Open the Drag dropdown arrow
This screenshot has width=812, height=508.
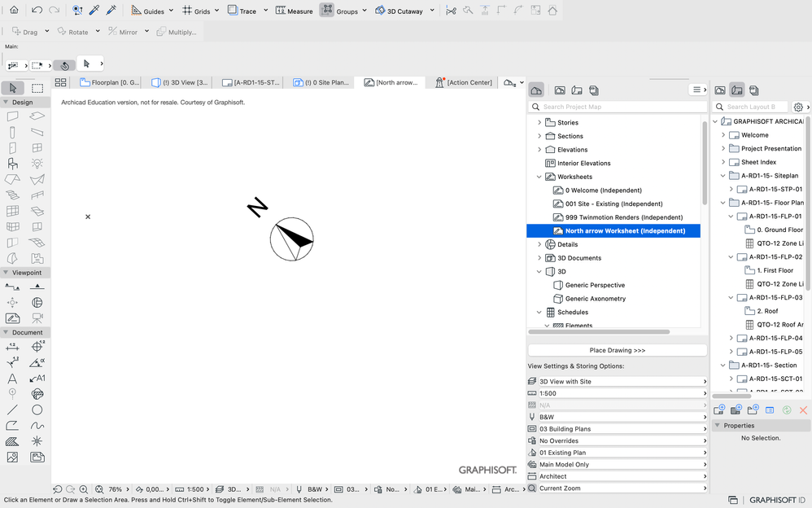tap(46, 31)
